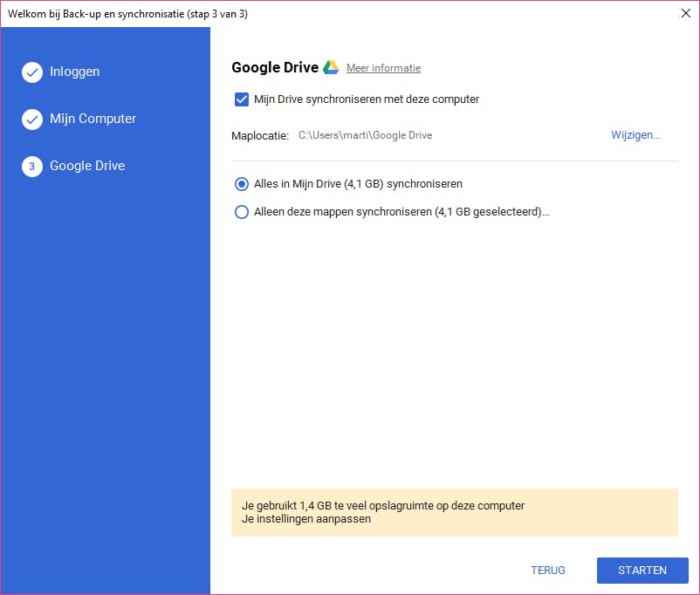Uncheck Mijn Drive synchroniseren met deze computer
Viewport: 700px width, 595px height.
coord(242,99)
